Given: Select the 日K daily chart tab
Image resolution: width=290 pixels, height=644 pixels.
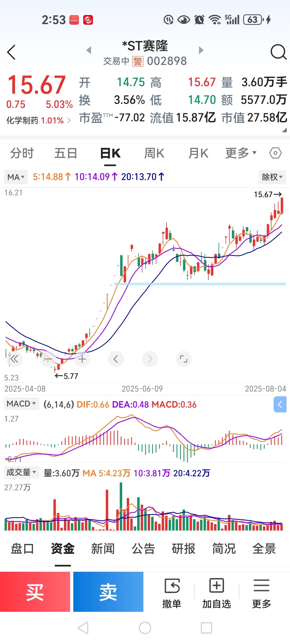Looking at the screenshot, I should coord(110,153).
